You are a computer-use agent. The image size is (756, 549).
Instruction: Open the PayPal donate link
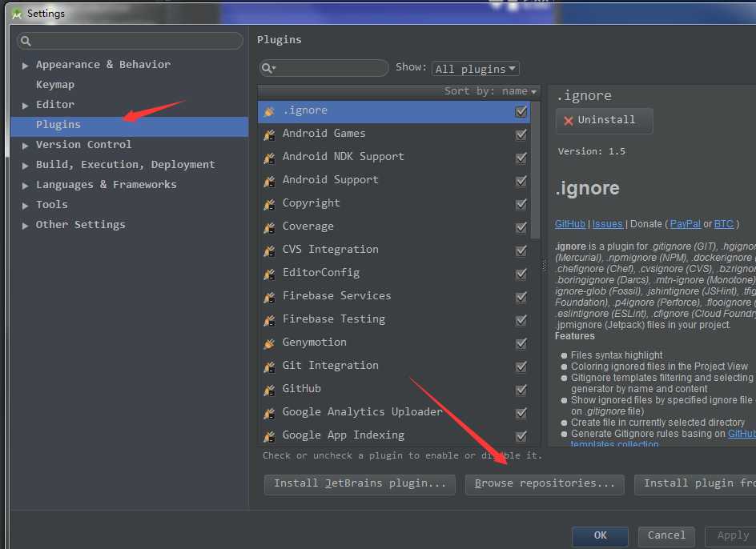tap(685, 224)
